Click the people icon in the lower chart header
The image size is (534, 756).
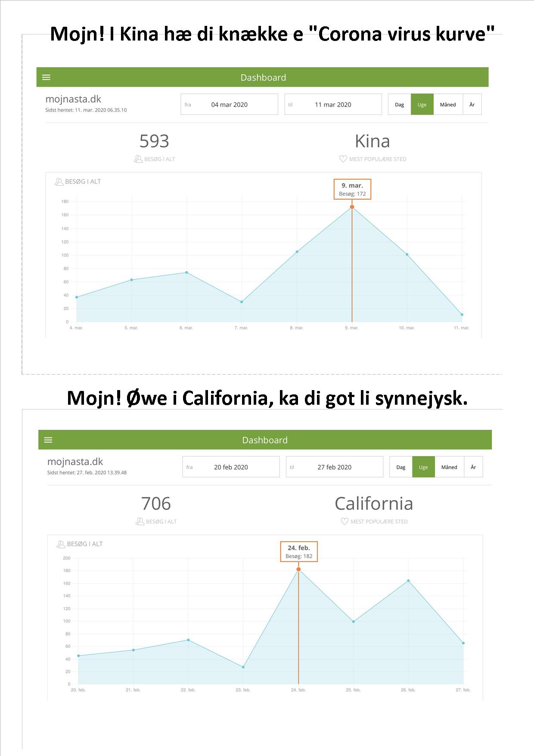[x=61, y=544]
